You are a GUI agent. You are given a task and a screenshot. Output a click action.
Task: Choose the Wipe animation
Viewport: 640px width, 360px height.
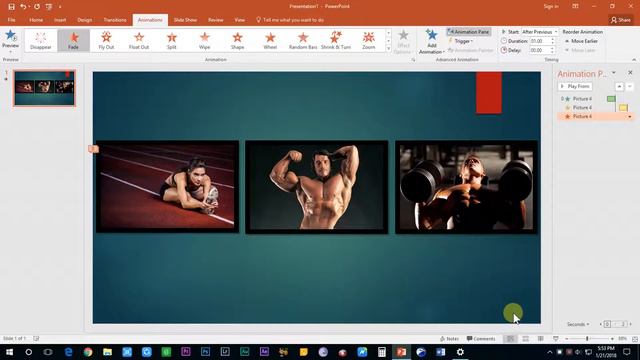tap(204, 40)
